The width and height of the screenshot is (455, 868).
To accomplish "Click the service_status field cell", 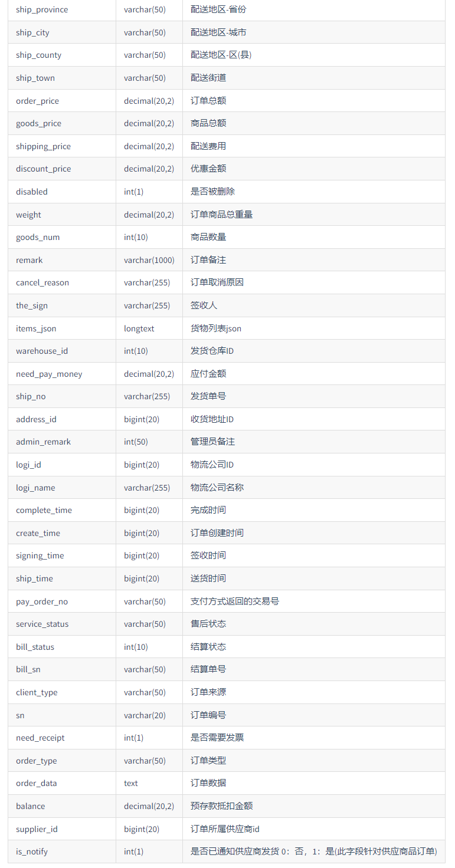I will coord(62,624).
